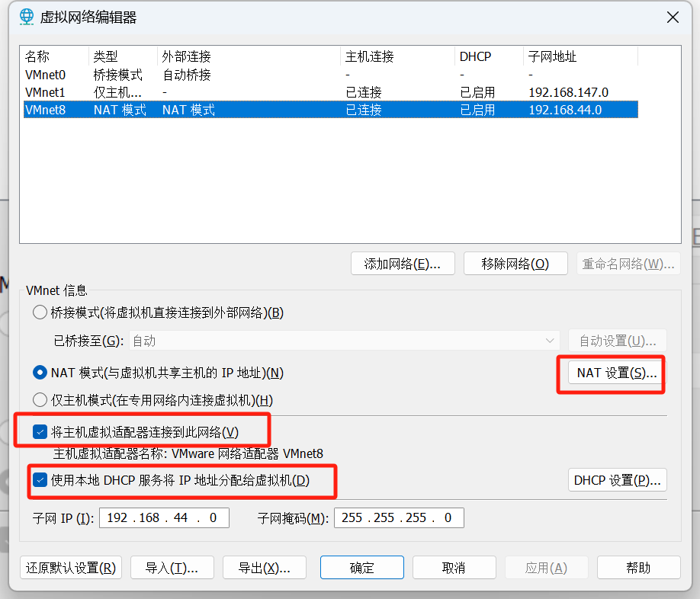Click the 主机连接 column header
700x599 pixels.
click(x=398, y=56)
